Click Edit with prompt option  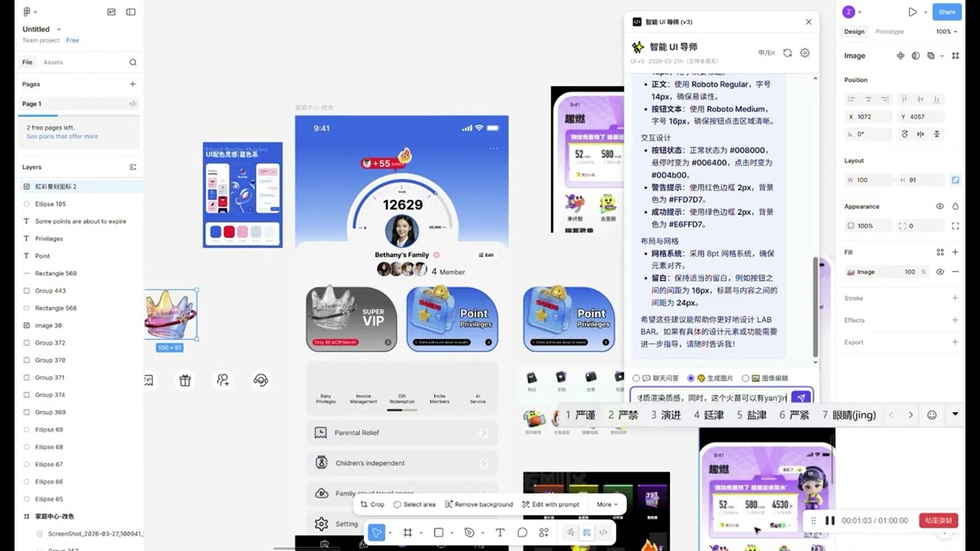[x=550, y=504]
